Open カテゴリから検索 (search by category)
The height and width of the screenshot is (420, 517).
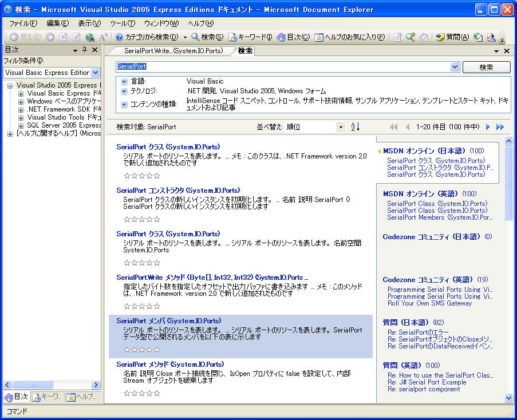click(147, 37)
